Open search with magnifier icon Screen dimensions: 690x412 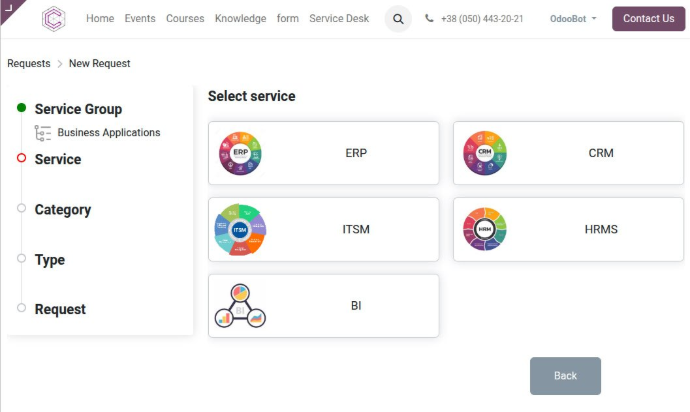[398, 19]
